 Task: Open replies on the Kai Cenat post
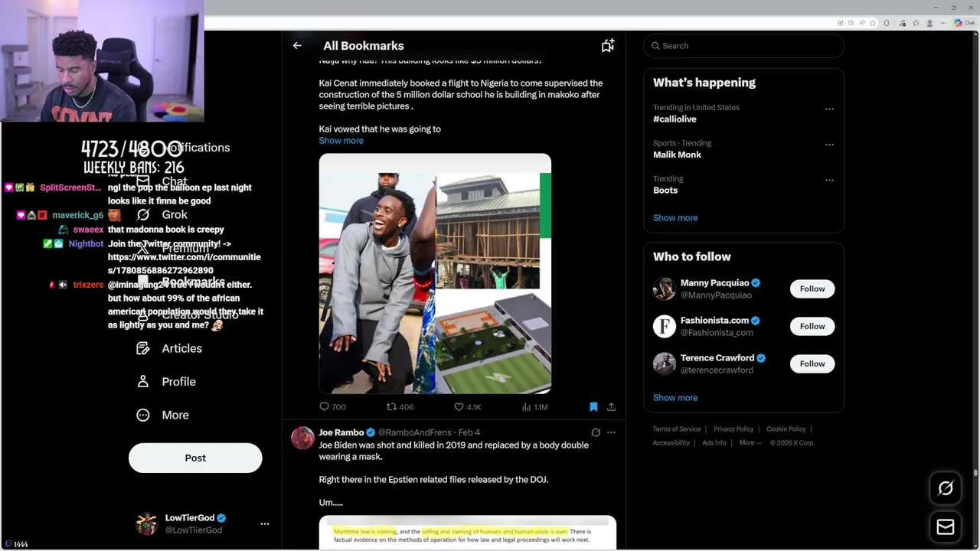click(332, 407)
